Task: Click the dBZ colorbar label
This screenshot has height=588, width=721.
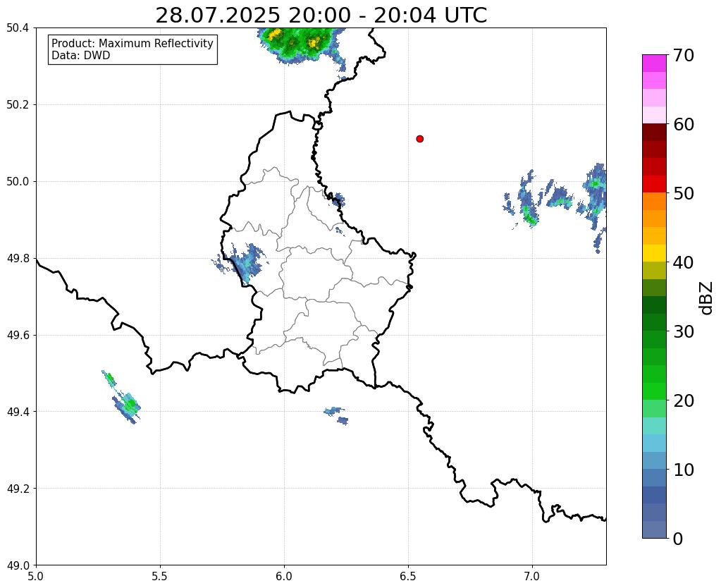Action: pyautogui.click(x=707, y=298)
